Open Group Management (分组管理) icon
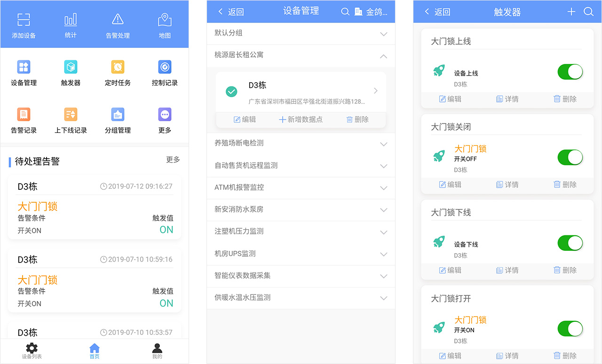The height and width of the screenshot is (364, 602). tap(118, 114)
